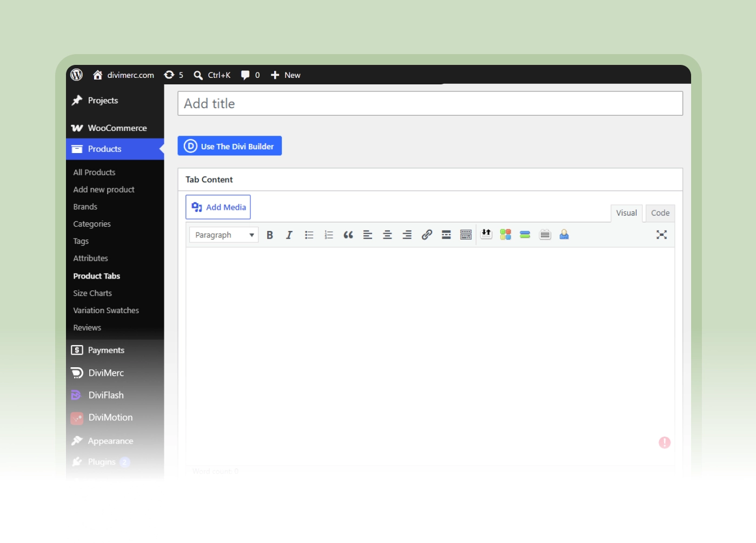Viewport: 756px width, 543px height.
Task: Click the blue and green bars icon
Action: point(525,234)
